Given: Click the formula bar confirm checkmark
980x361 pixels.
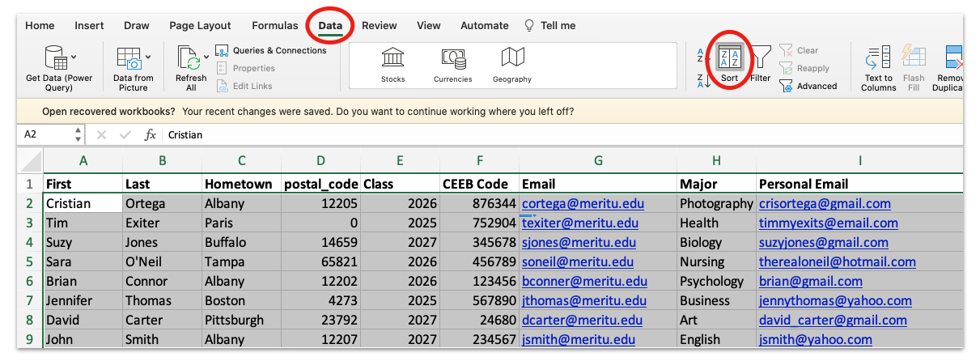Looking at the screenshot, I should tap(125, 135).
